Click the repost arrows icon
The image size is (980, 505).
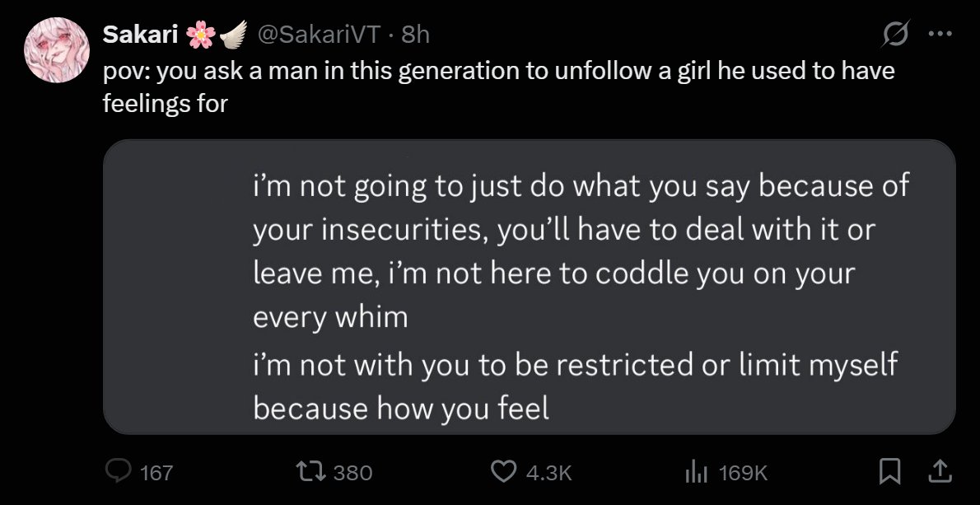click(x=312, y=472)
